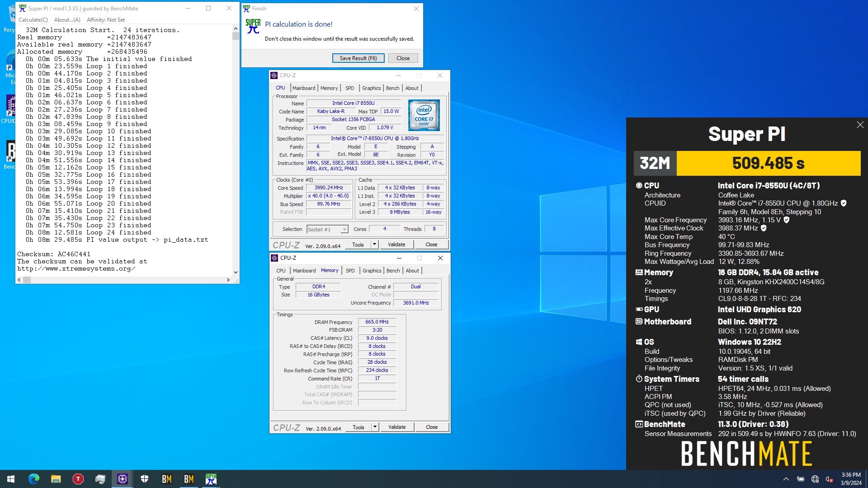Open network globe tray icon
Image resolution: width=868 pixels, height=488 pixels.
point(815,479)
